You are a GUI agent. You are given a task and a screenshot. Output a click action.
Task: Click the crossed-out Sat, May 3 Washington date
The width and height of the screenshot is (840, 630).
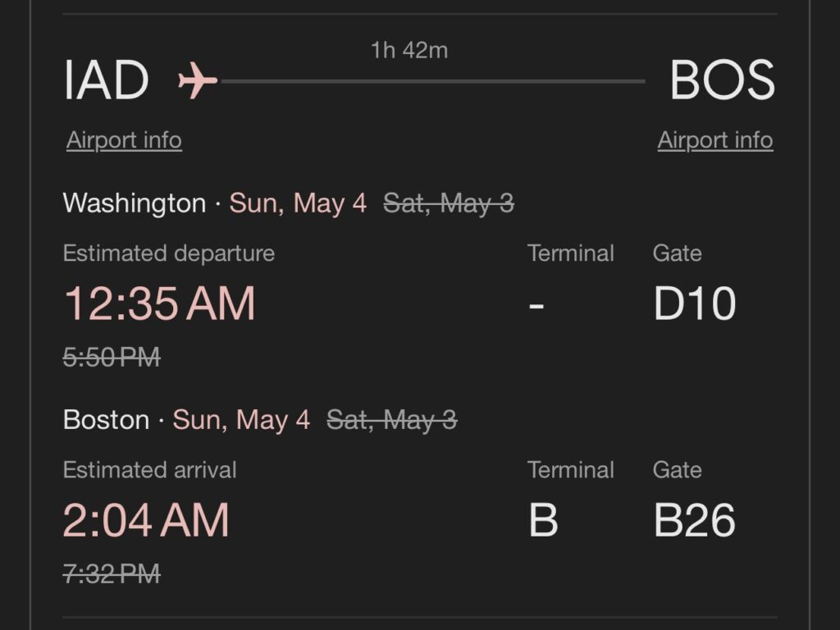pyautogui.click(x=449, y=203)
